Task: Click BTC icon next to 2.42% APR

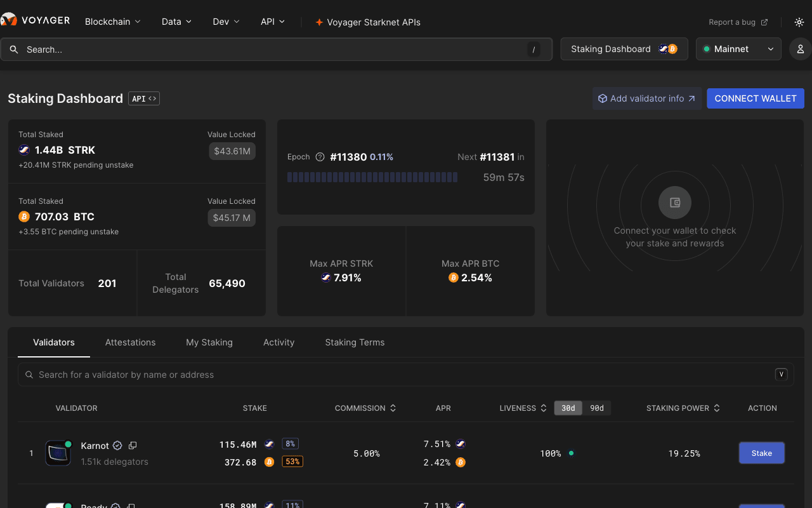Action: click(x=461, y=462)
